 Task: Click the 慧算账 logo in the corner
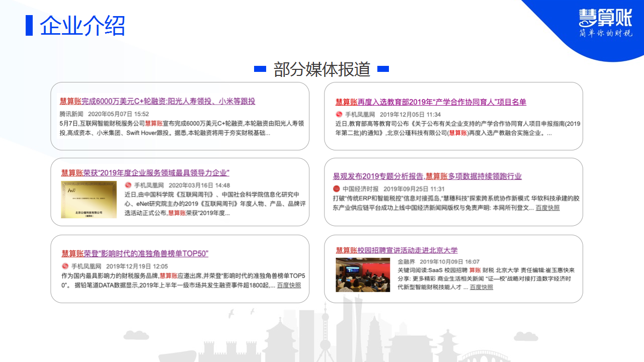(605, 18)
